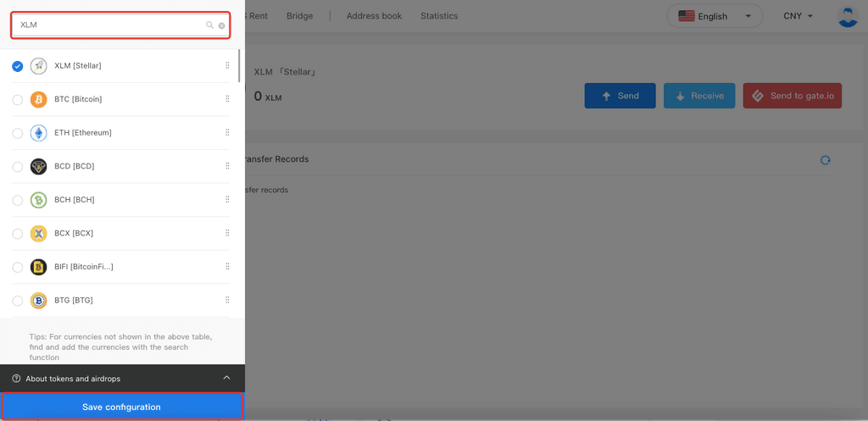Click the BIFI coin icon

pyautogui.click(x=38, y=267)
